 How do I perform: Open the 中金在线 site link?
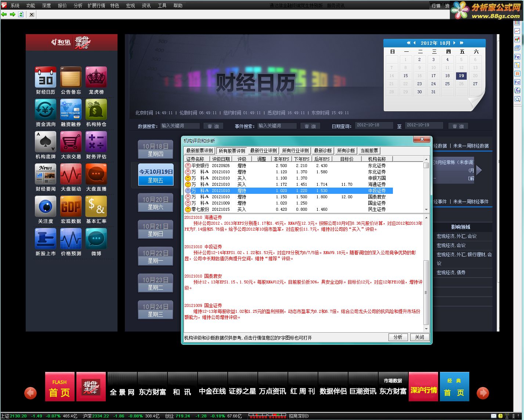pos(212,387)
